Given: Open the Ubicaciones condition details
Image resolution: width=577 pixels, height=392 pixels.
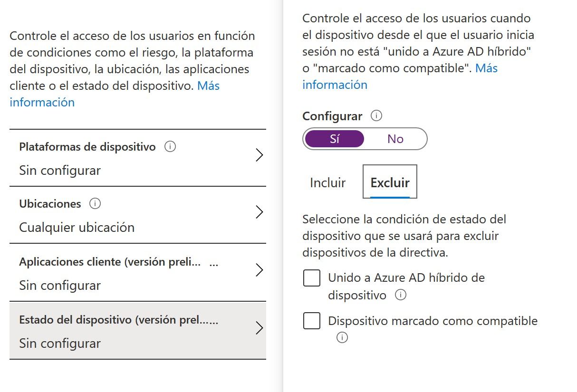Looking at the screenshot, I should 260,212.
